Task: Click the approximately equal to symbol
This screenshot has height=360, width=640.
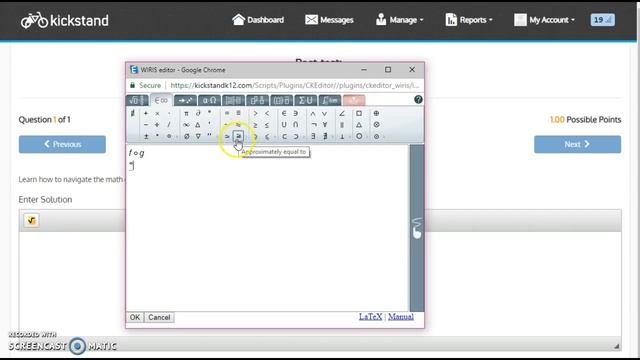Action: pos(238,136)
